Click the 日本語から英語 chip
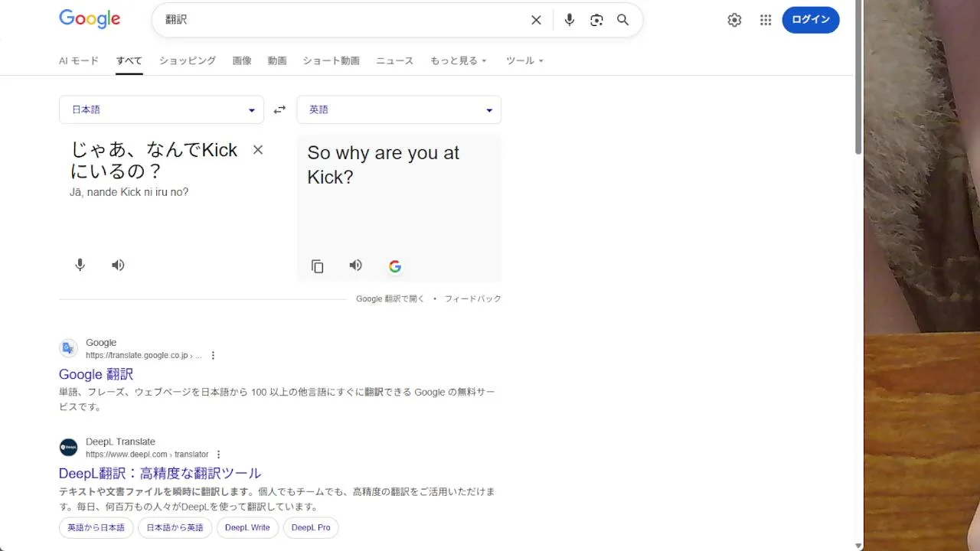The width and height of the screenshot is (980, 551). click(175, 528)
